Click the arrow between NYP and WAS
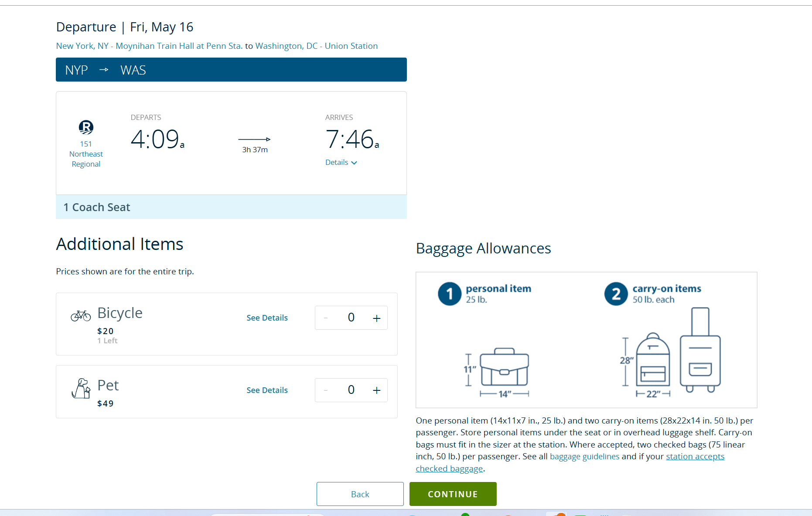 point(104,70)
